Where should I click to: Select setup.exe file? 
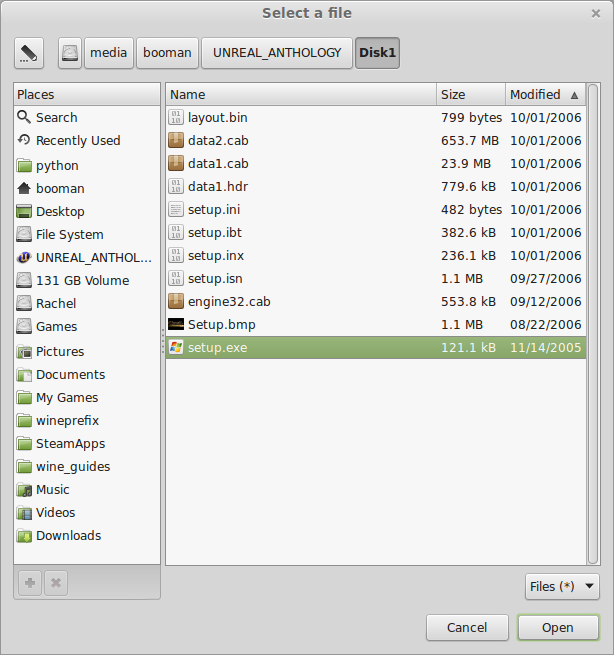click(x=376, y=348)
